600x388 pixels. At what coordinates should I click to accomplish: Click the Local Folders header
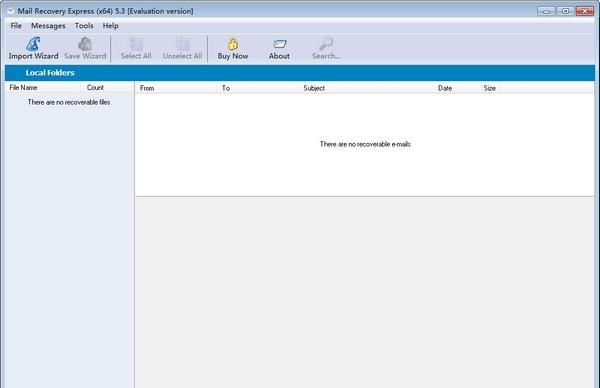pyautogui.click(x=50, y=73)
